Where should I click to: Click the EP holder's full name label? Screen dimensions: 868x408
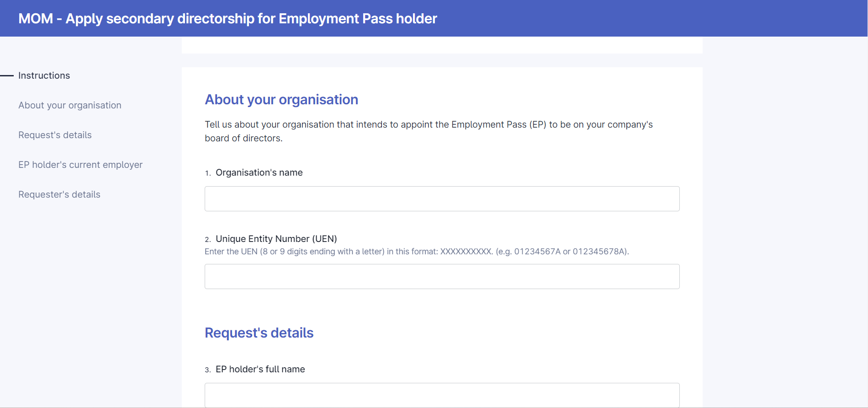point(260,369)
